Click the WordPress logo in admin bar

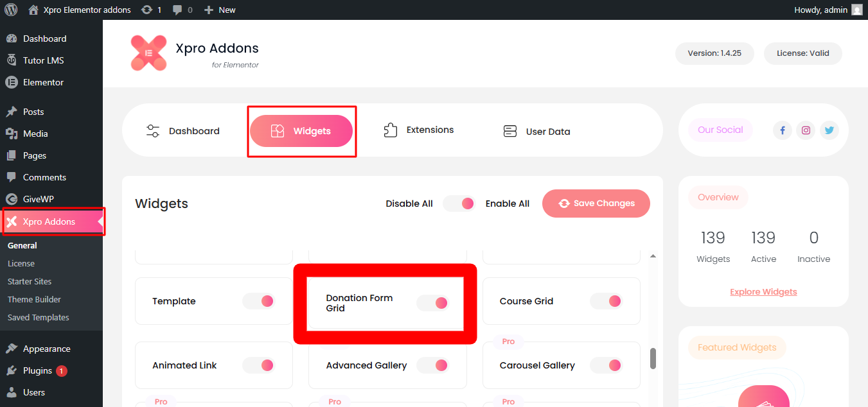(11, 10)
